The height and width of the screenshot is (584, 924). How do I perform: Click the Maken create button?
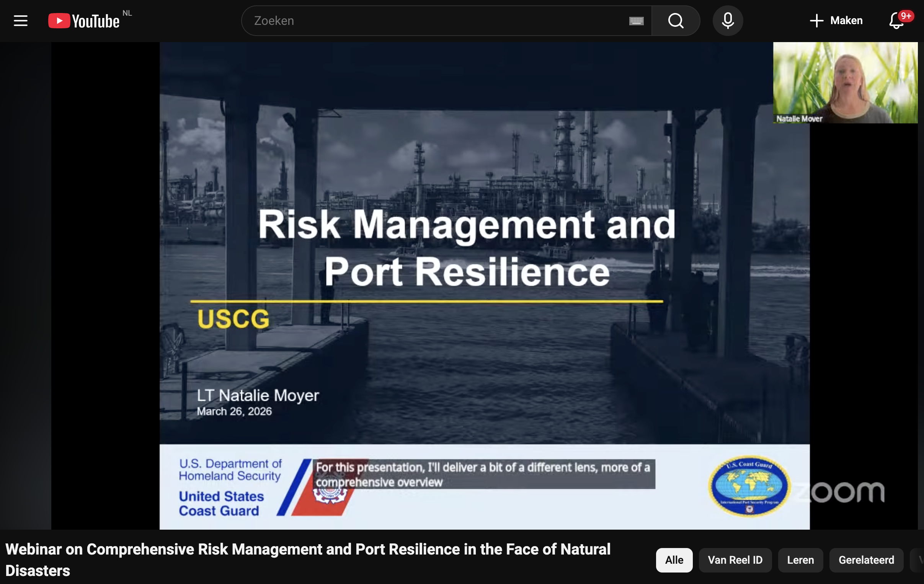pyautogui.click(x=836, y=21)
